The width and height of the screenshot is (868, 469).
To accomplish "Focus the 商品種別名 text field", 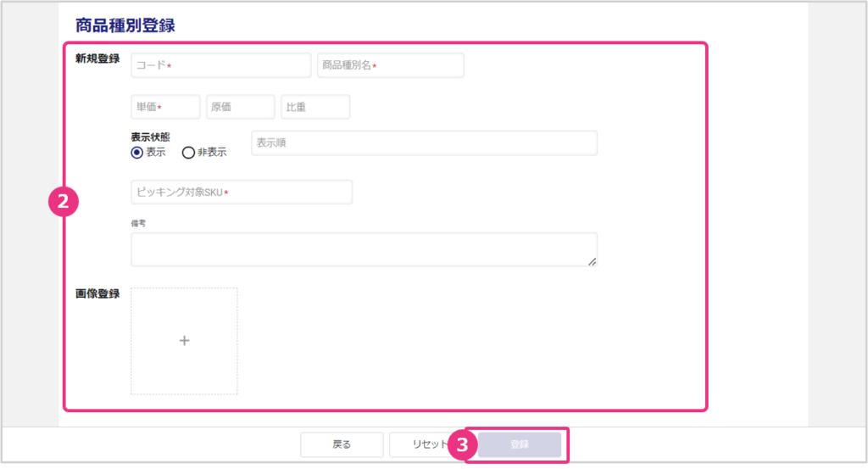I will click(390, 65).
